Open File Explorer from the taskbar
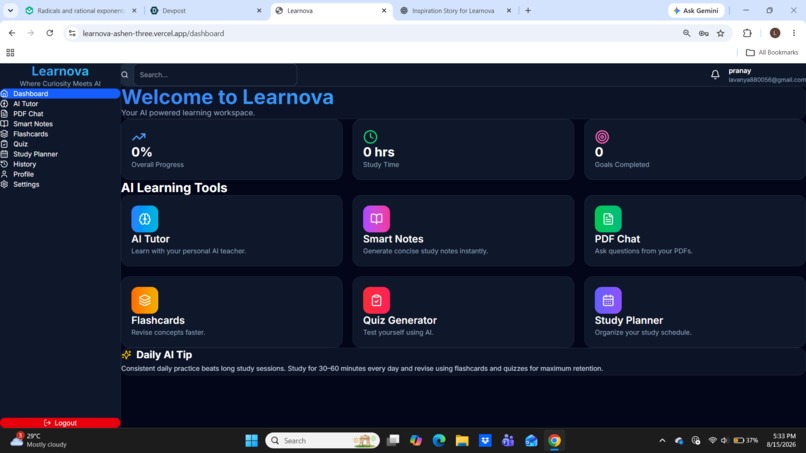Screen dimensions: 806x453 pos(462,441)
